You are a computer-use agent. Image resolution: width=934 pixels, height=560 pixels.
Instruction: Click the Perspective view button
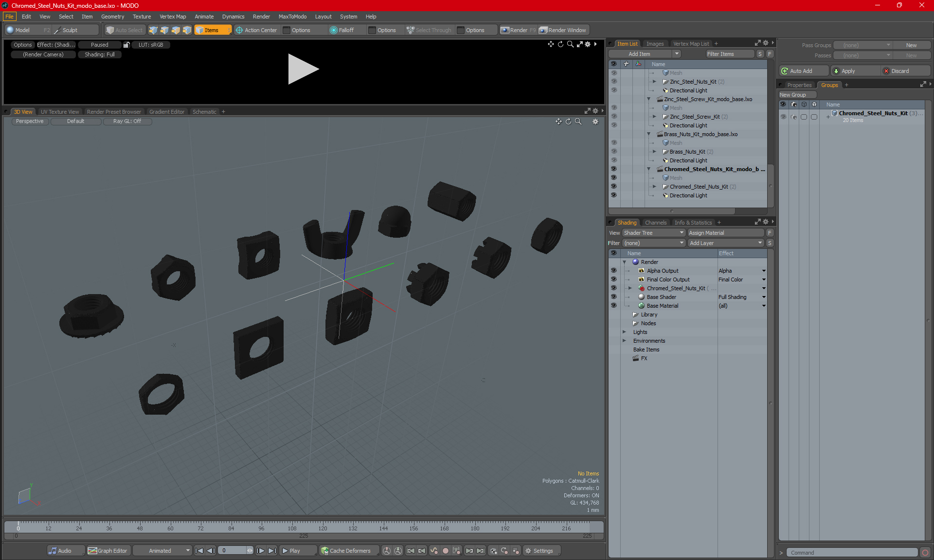pos(30,122)
